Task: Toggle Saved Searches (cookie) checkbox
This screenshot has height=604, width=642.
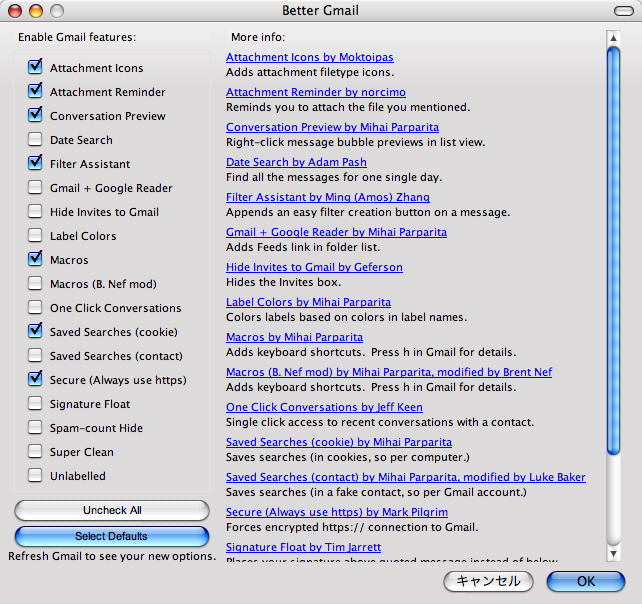Action: pyautogui.click(x=35, y=331)
